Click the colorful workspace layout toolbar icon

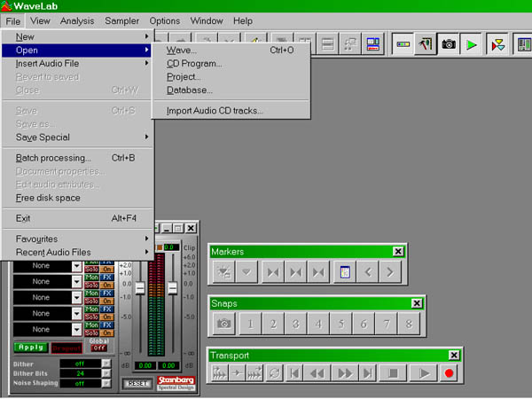tap(373, 44)
